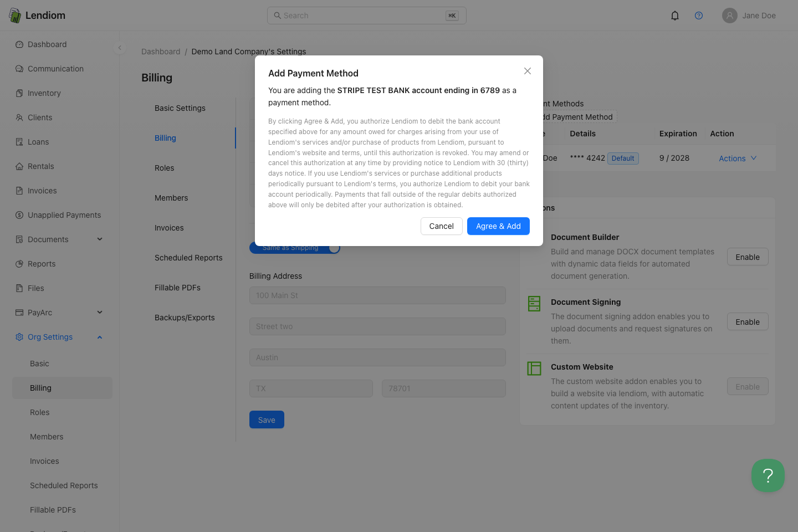Select the Billing settings tab
This screenshot has height=532, width=798.
(165, 138)
